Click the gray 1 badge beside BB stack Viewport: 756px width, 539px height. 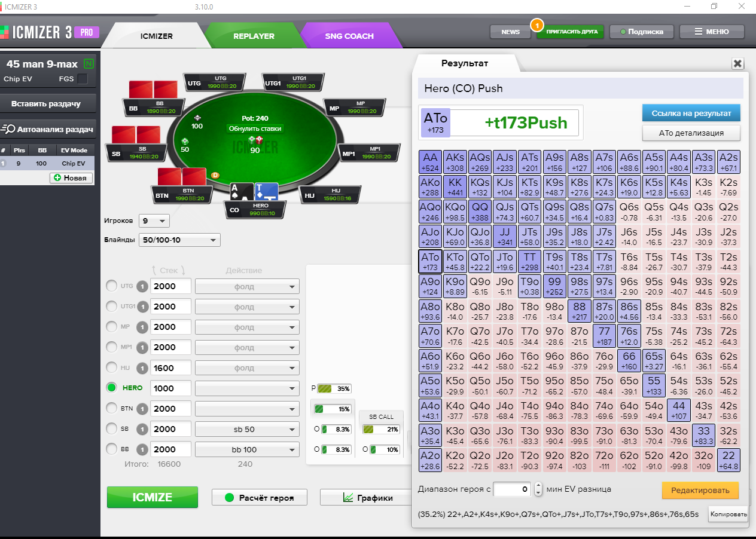(142, 449)
